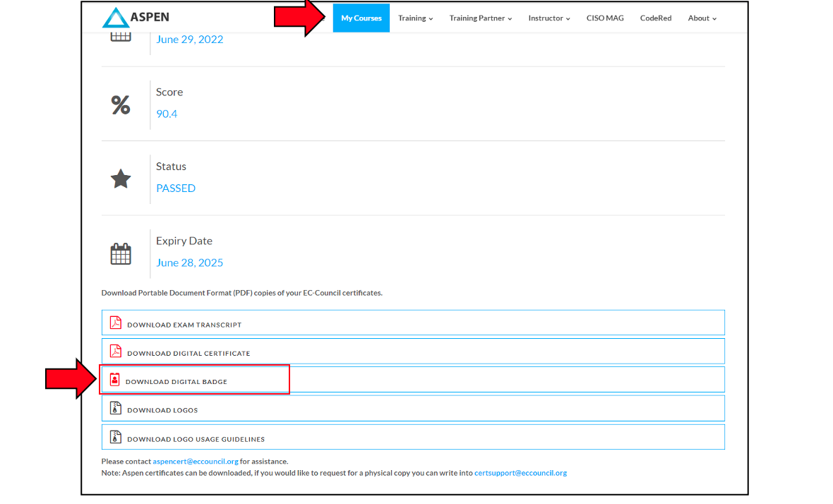Open the About dropdown menu
This screenshot has width=833, height=504.
tap(702, 18)
